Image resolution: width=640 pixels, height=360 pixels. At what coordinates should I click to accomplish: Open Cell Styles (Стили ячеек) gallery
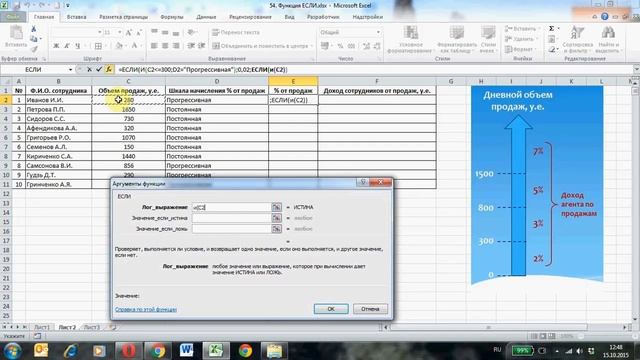[488, 40]
